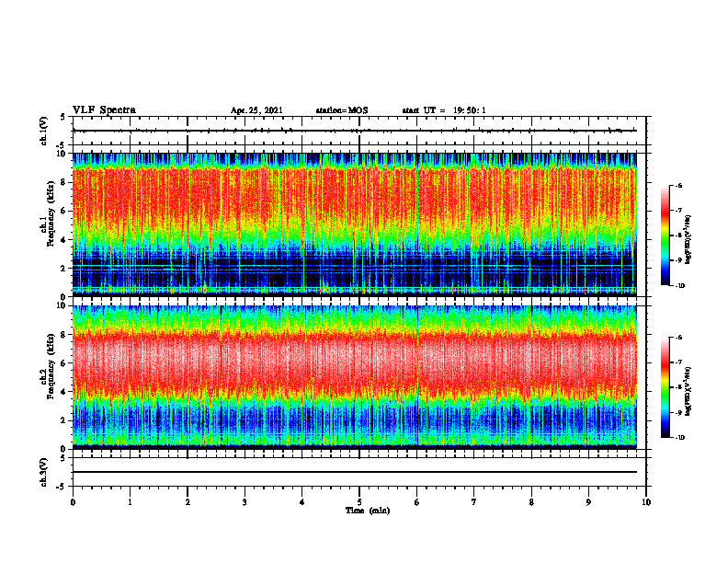Image resolution: width=728 pixels, height=563 pixels.
Task: Click the "station=MOS" header label
Action: click(342, 110)
